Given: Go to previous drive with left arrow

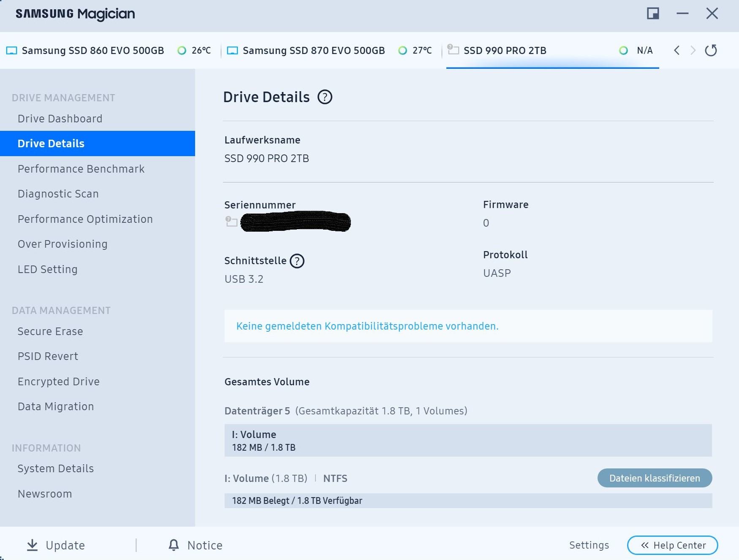Looking at the screenshot, I should point(677,51).
